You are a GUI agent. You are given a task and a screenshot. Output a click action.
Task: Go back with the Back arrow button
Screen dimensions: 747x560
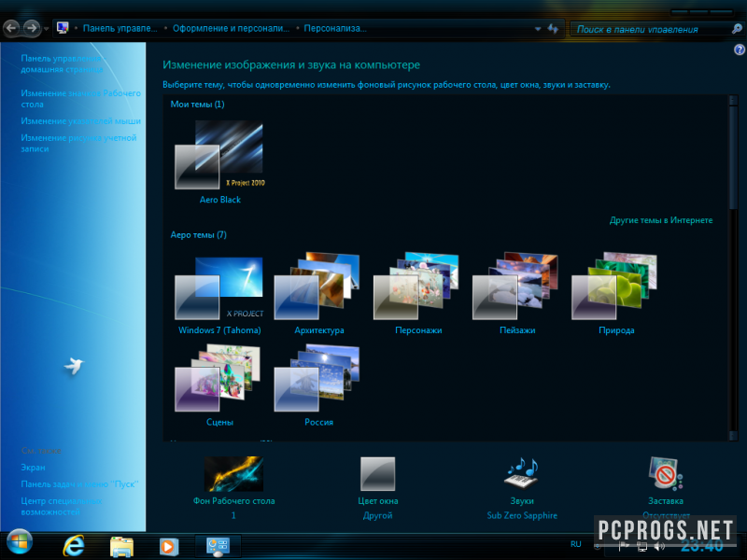pyautogui.click(x=11, y=28)
